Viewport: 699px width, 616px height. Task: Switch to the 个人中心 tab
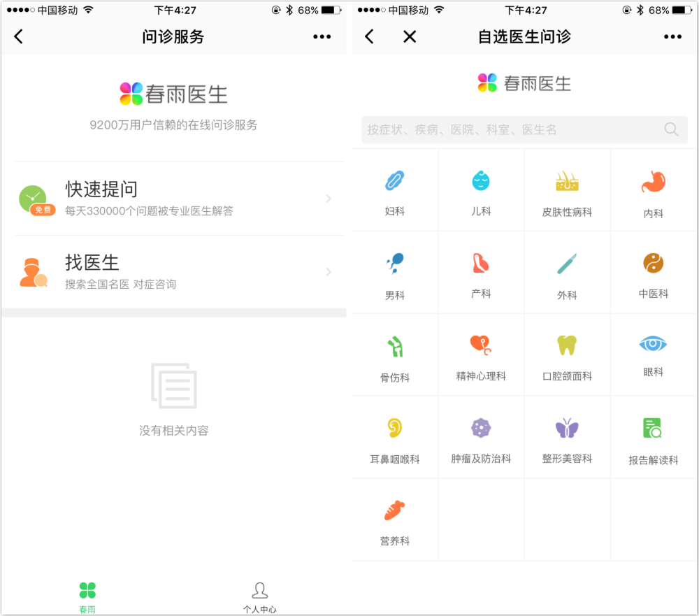(x=259, y=596)
